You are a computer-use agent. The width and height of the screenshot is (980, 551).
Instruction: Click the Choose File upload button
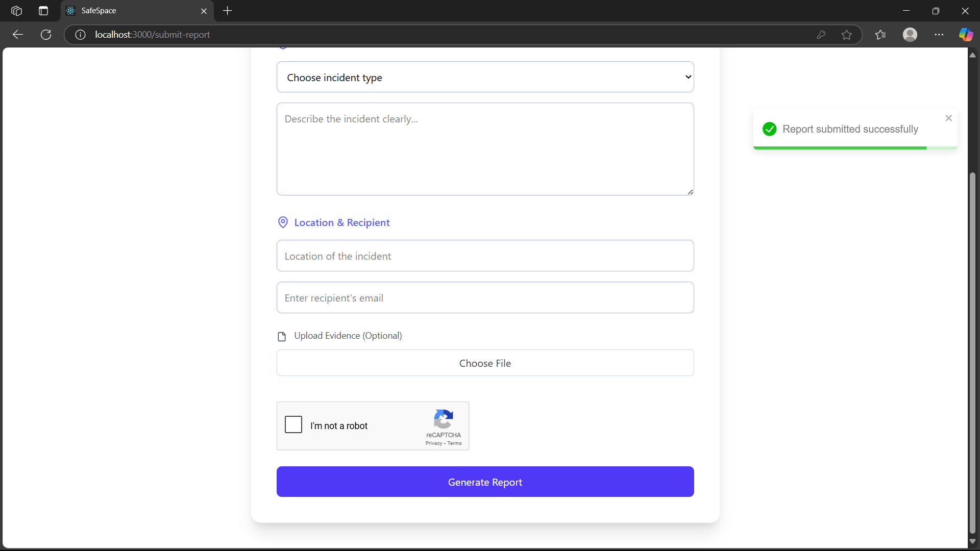(x=485, y=363)
